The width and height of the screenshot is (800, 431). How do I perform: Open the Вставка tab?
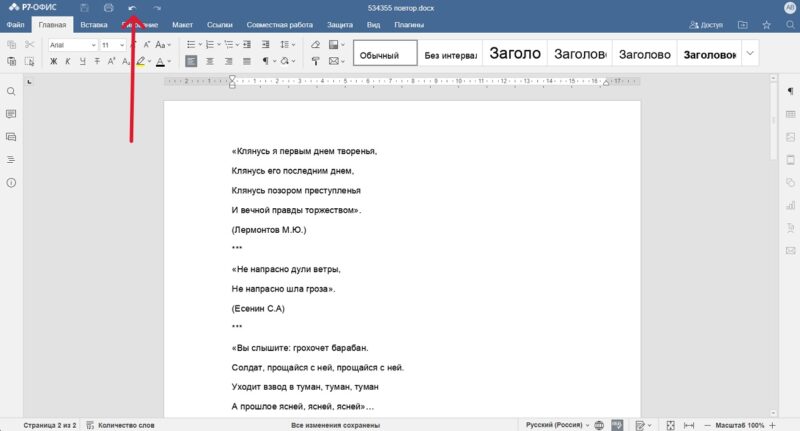coord(94,24)
